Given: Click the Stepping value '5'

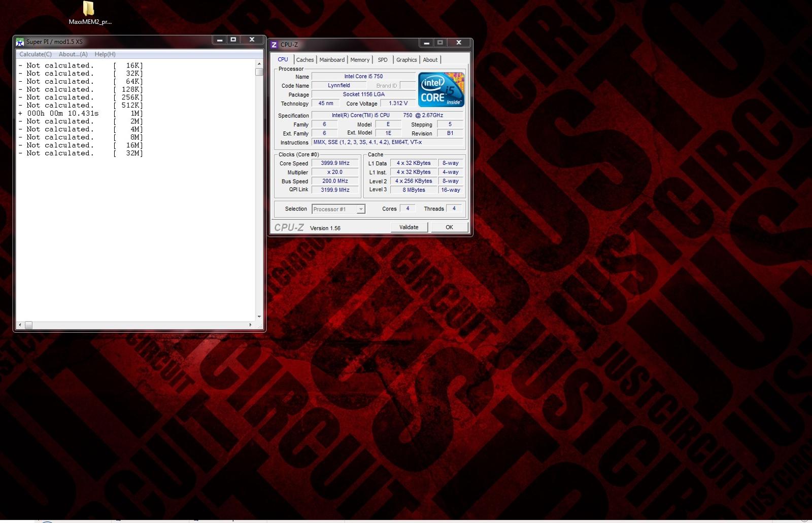Looking at the screenshot, I should [x=450, y=124].
